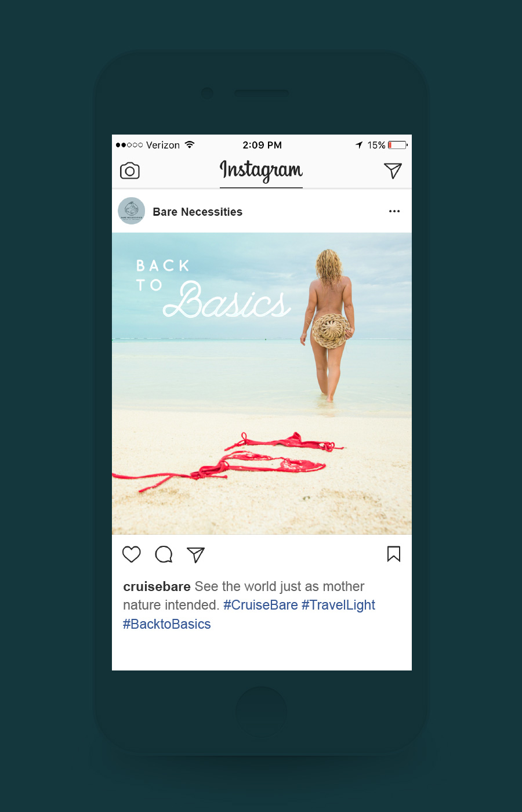This screenshot has height=812, width=522.
Task: Open the #TravelLight hashtag
Action: tap(338, 605)
